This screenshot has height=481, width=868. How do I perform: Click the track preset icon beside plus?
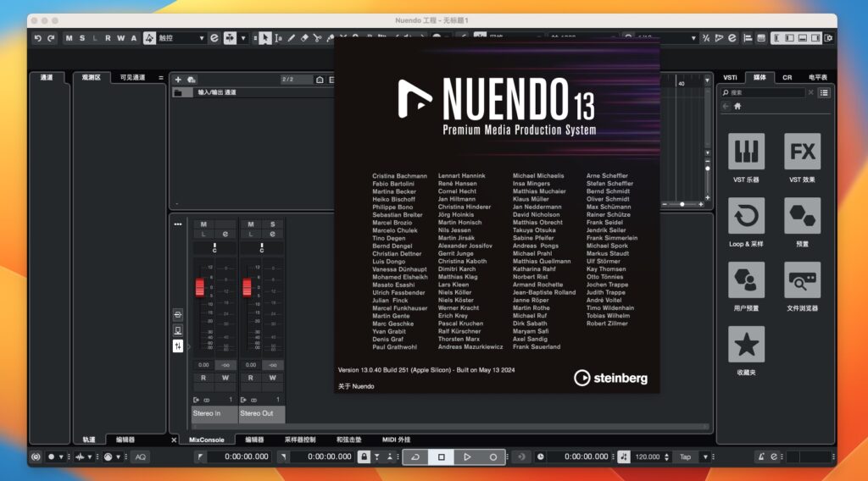click(192, 80)
